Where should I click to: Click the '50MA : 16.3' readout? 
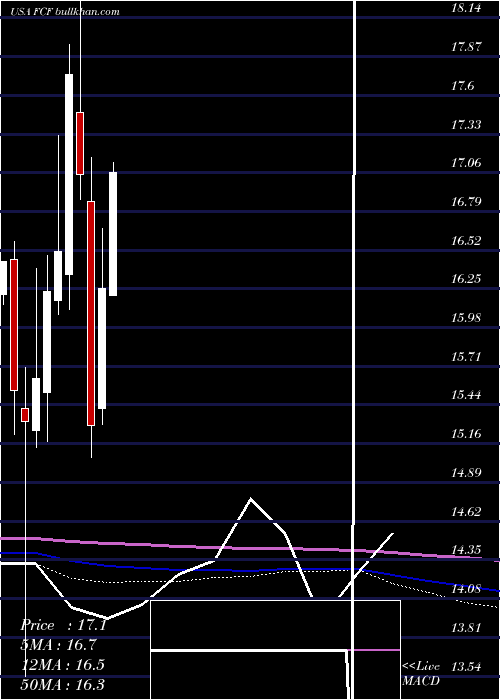(62, 684)
